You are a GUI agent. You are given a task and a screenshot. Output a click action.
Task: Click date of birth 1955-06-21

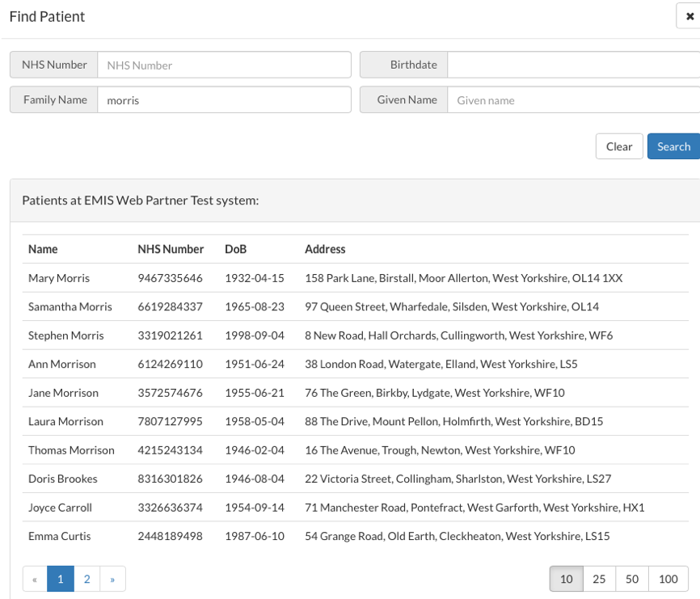pyautogui.click(x=255, y=393)
